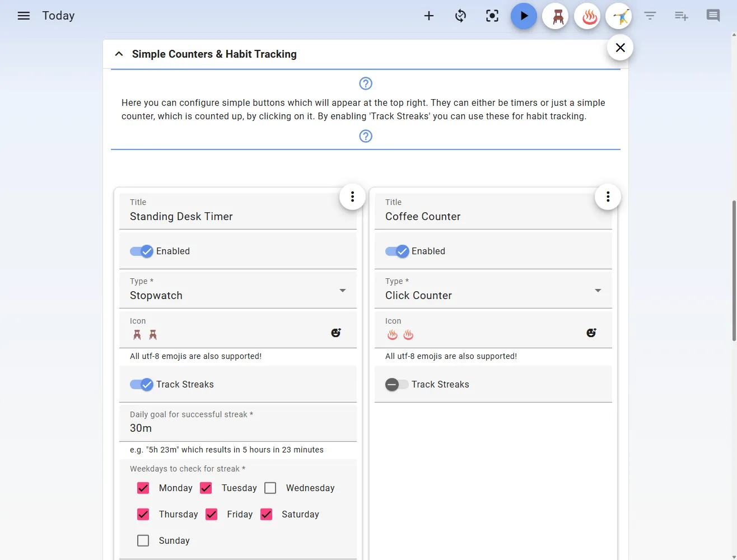Click the chair Standing Desk Timer button
Viewport: 737px width, 560px height.
(x=556, y=16)
